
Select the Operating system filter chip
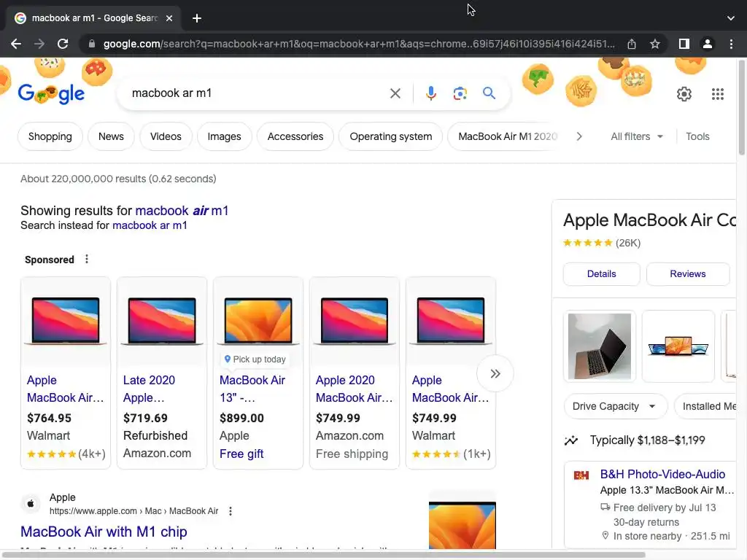(391, 136)
